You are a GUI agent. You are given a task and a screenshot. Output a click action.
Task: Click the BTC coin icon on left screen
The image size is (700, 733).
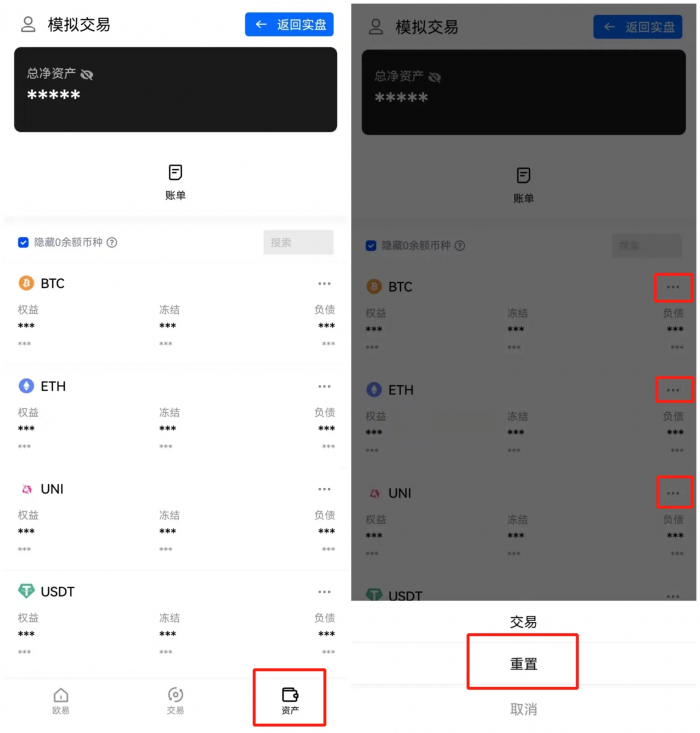click(x=26, y=283)
